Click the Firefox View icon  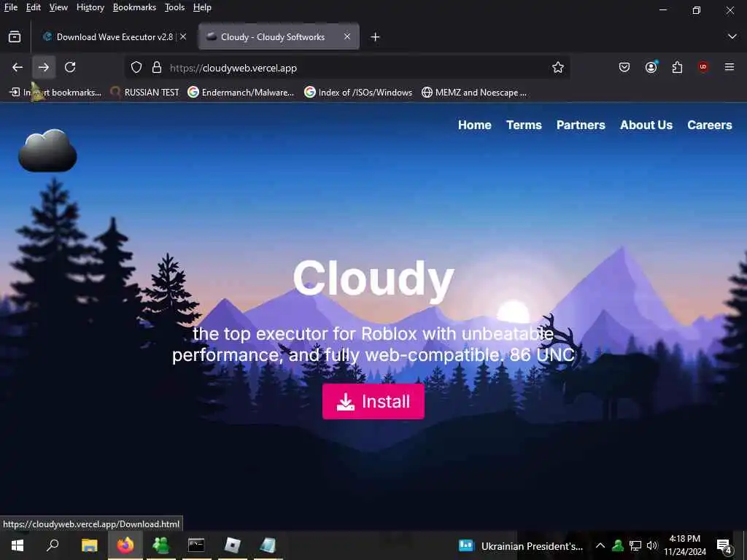tap(15, 36)
